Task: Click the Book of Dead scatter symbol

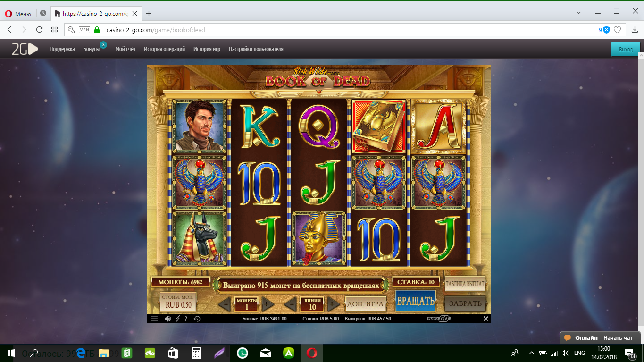Action: tap(379, 126)
